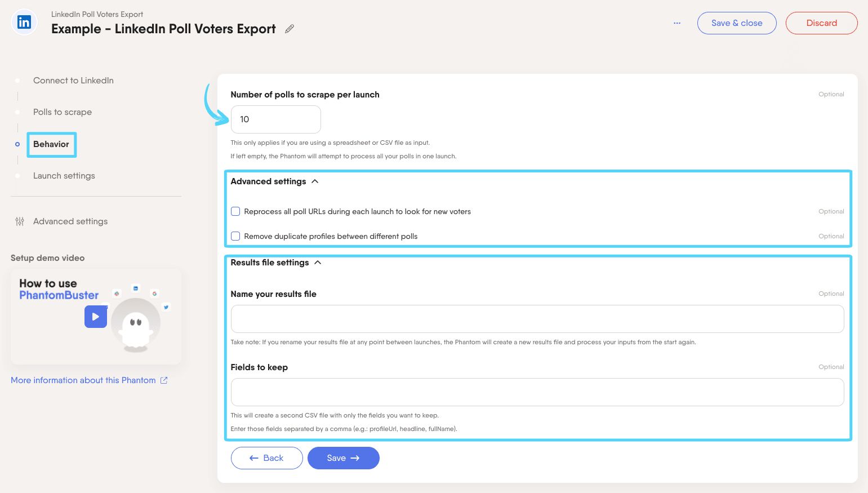Open the three-dots more options menu
Viewport: 868px width, 493px height.
point(677,23)
